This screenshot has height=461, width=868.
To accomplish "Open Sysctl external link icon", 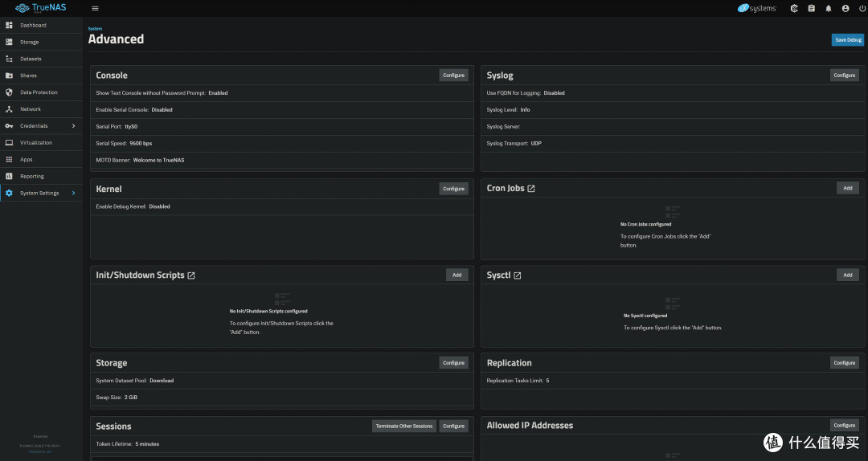I will (518, 275).
